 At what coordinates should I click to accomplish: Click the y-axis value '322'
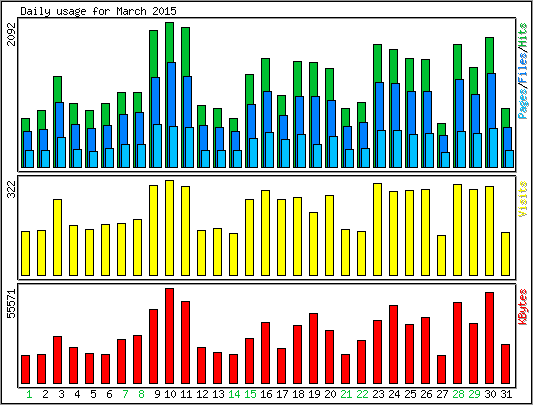click(12, 189)
